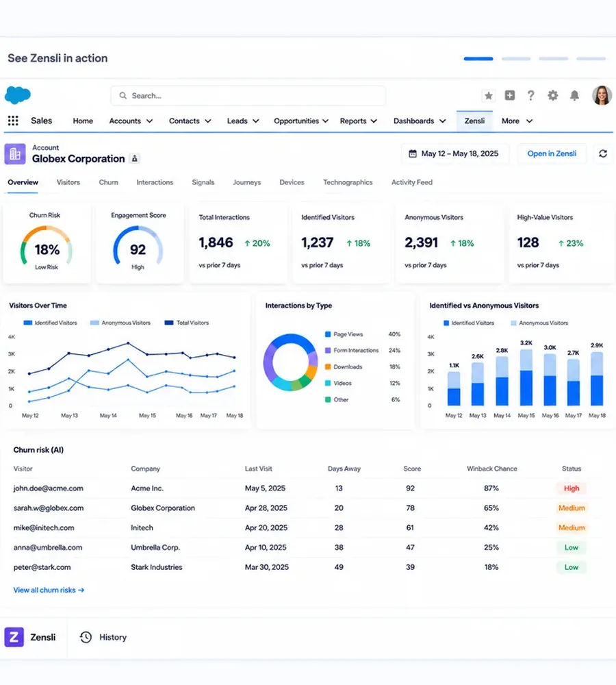
Task: Click the Globex Corporation account building icon
Action: click(x=15, y=153)
